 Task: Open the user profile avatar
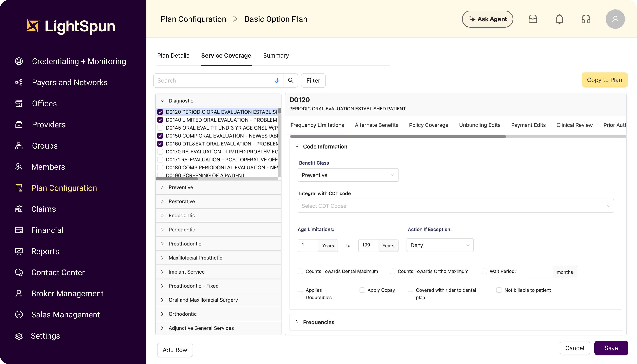tap(615, 19)
